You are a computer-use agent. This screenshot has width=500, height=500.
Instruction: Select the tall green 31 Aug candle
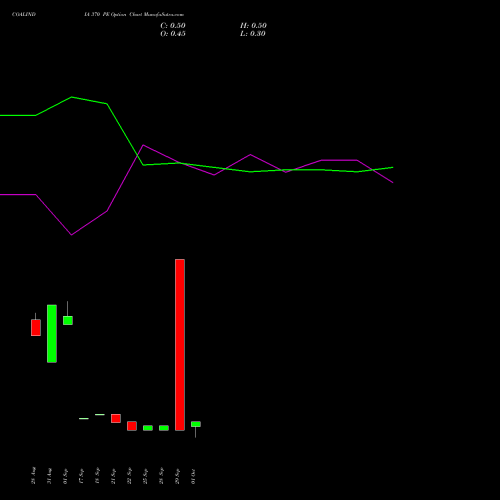click(52, 333)
